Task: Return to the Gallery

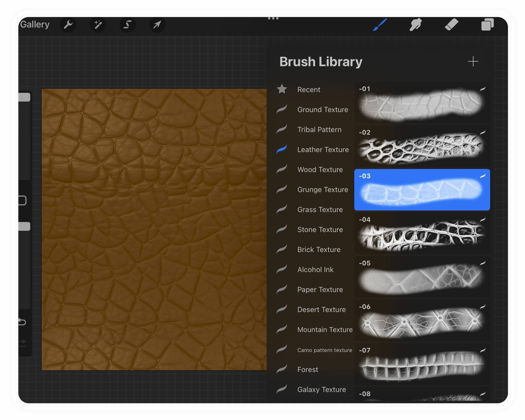Action: 35,24
